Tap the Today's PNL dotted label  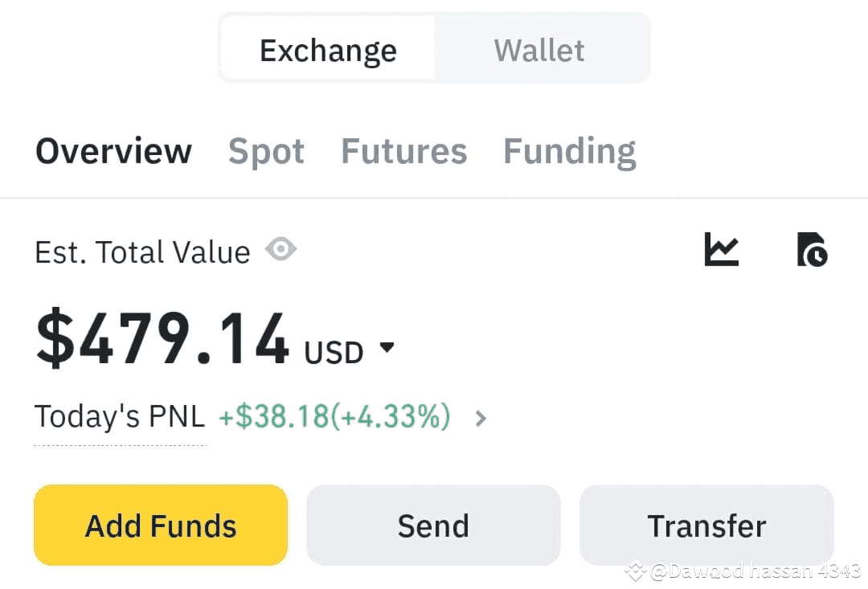point(120,416)
